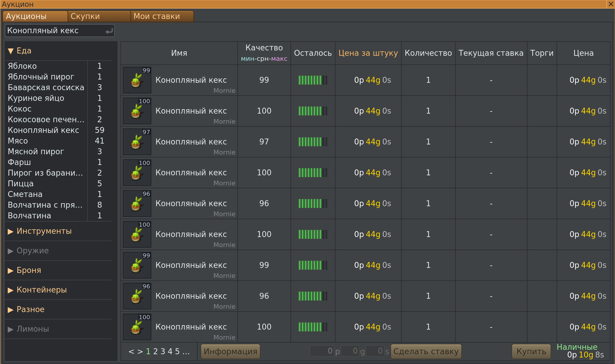
Task: Go to page 3 of results
Action: pyautogui.click(x=163, y=352)
